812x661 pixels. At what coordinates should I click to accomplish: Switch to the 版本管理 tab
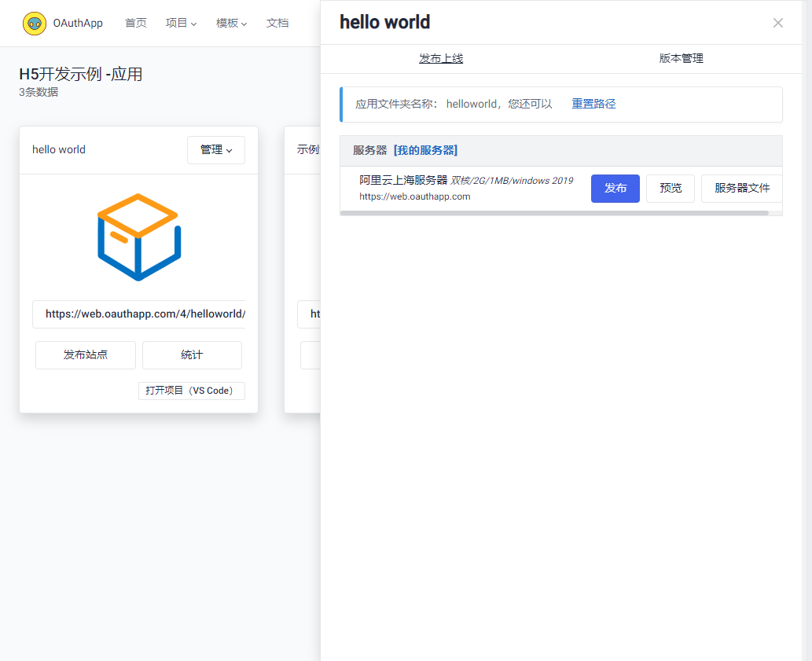coord(680,58)
